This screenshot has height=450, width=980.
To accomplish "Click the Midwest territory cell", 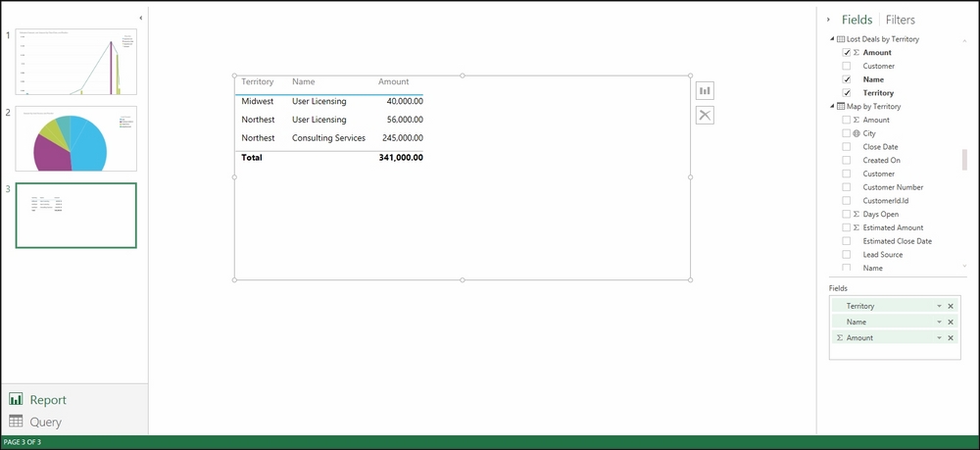I will point(258,101).
